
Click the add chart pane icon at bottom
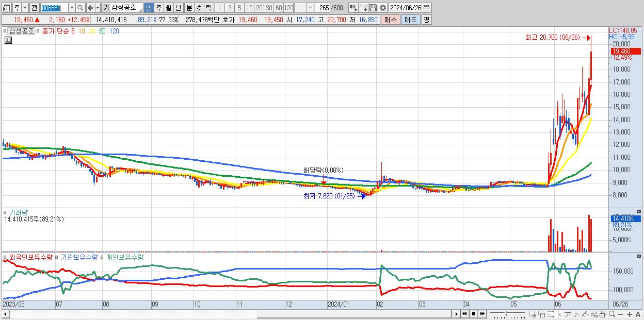tap(533, 314)
